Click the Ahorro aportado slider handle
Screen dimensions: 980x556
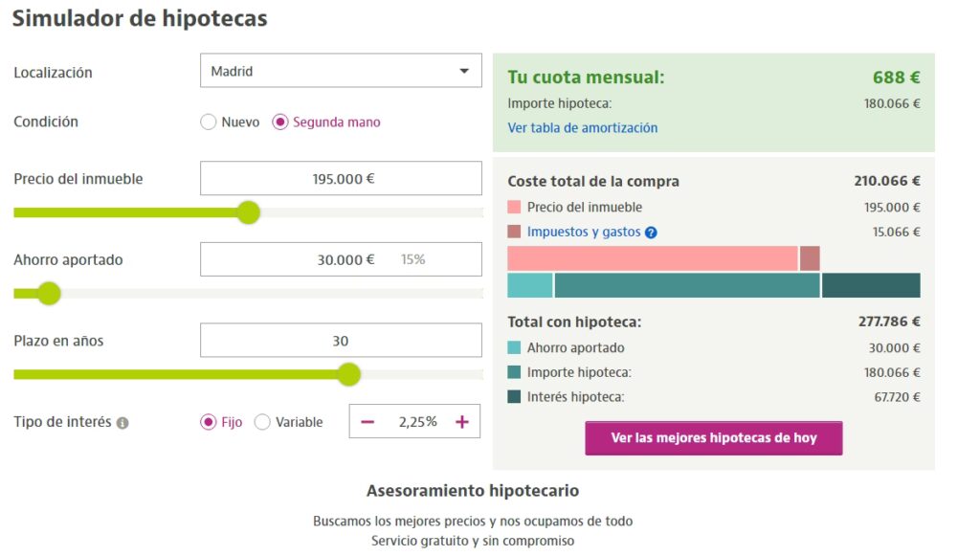coord(49,294)
